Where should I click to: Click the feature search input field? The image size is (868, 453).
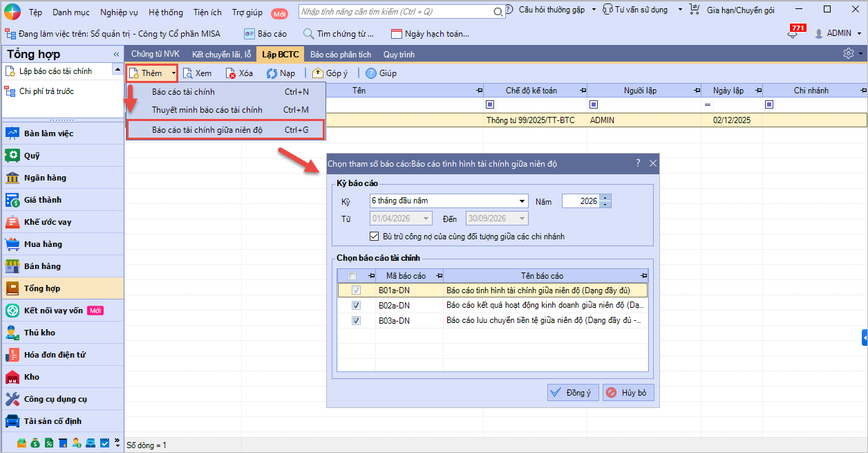point(396,12)
